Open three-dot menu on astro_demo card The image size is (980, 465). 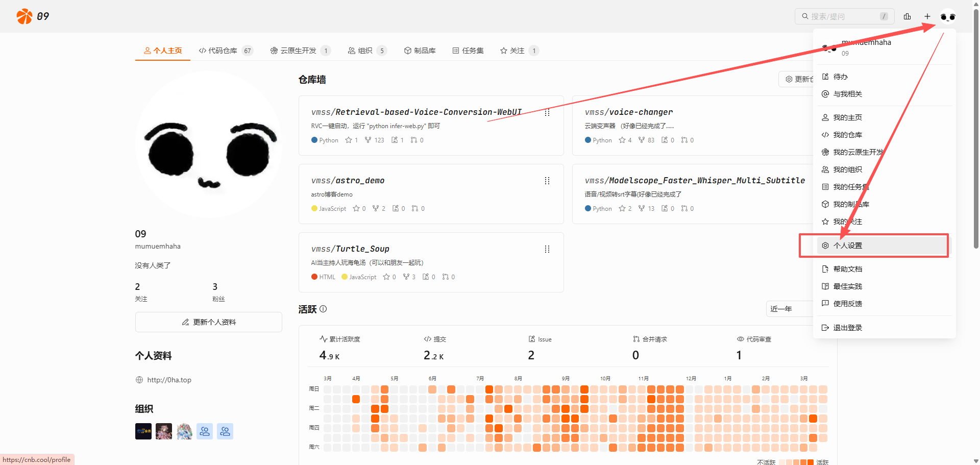pos(547,181)
